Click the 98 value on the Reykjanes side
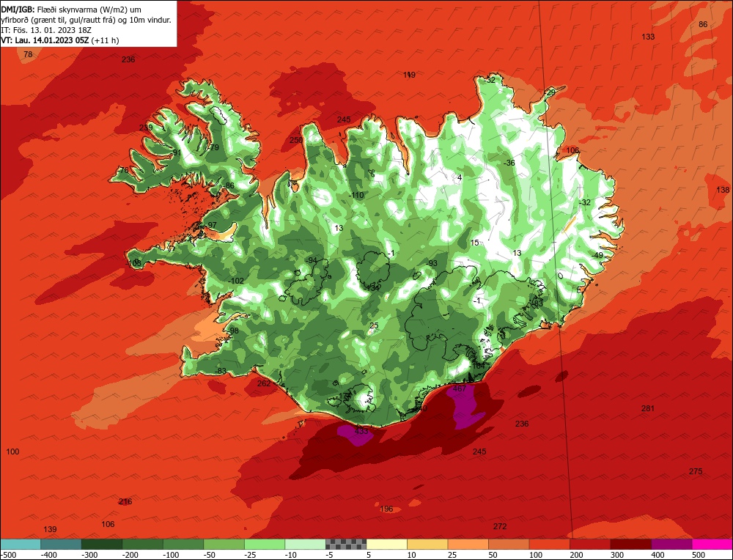The width and height of the screenshot is (733, 560). 235,331
